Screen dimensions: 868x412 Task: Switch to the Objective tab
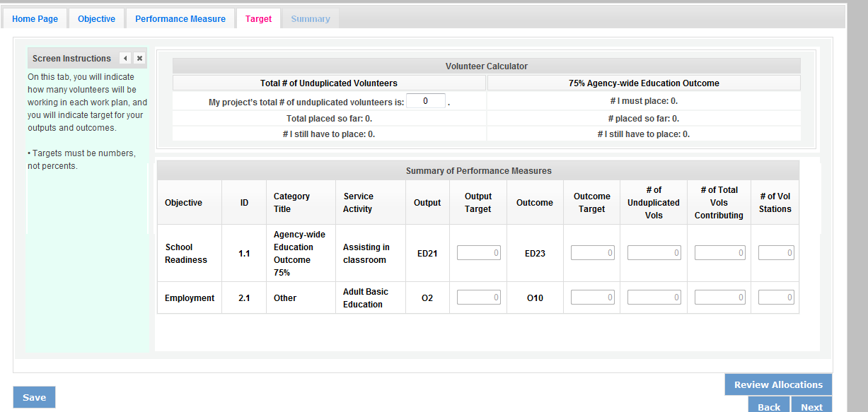[x=96, y=19]
